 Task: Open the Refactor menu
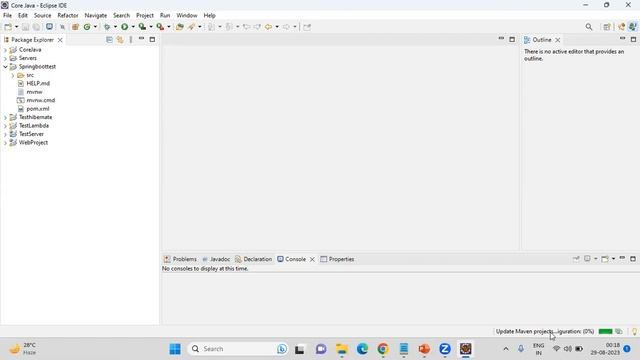(68, 16)
